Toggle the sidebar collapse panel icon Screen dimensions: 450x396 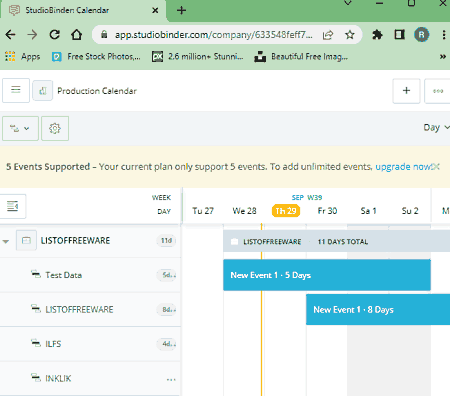tap(13, 206)
